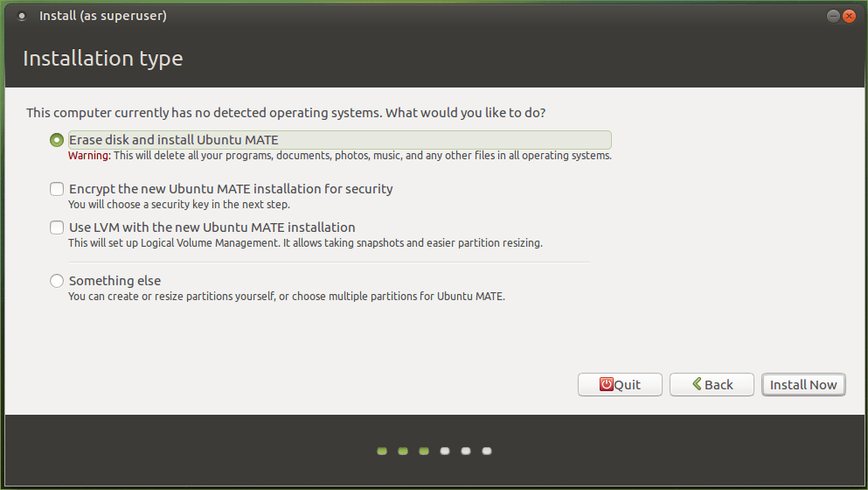Click the Installation type heading
Screen dimensions: 868x490
point(103,59)
